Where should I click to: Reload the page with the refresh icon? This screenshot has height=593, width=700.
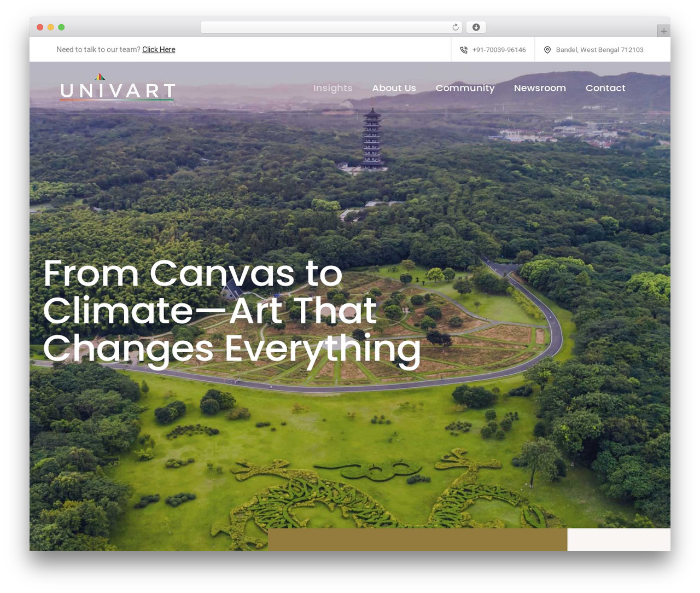pos(456,27)
